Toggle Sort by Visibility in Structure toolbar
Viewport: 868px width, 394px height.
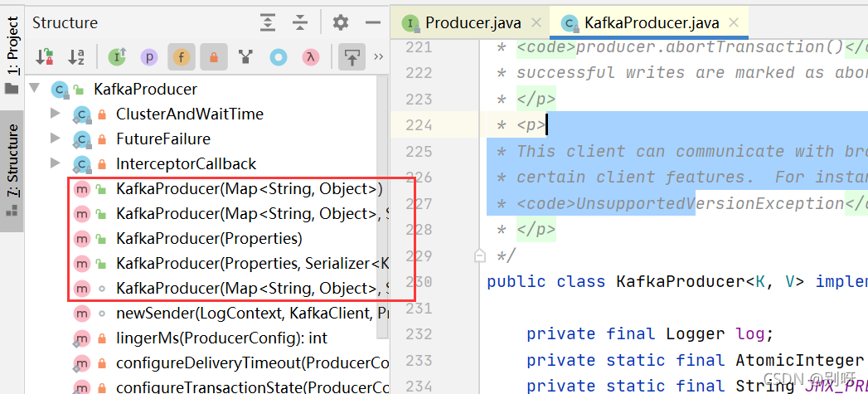(44, 56)
